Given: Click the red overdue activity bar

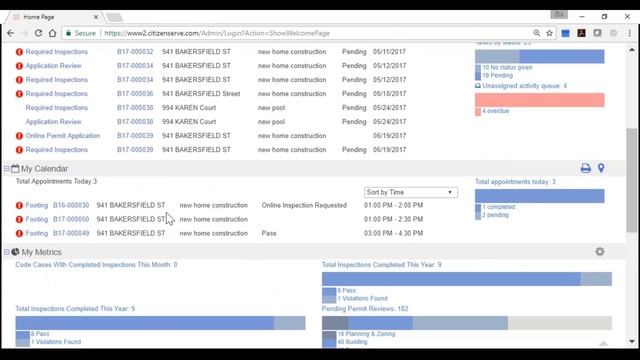Looking at the screenshot, I should coord(539,100).
